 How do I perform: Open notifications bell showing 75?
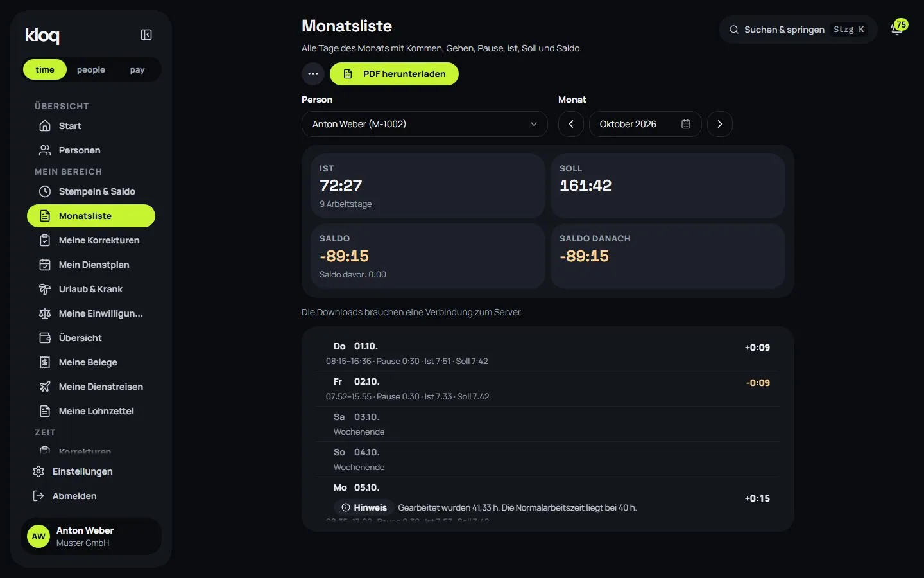pos(898,28)
